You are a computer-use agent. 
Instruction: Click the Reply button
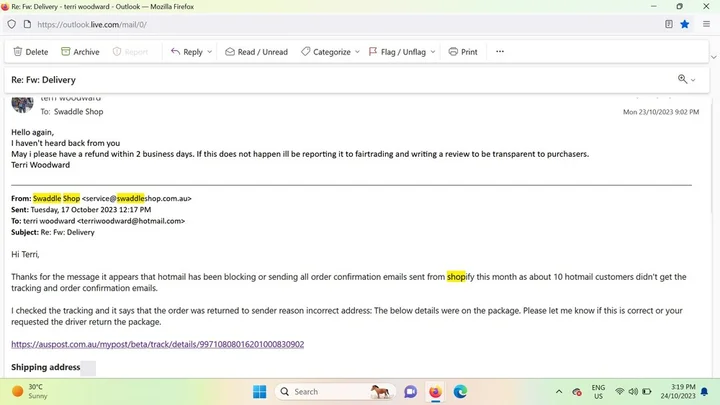186,52
